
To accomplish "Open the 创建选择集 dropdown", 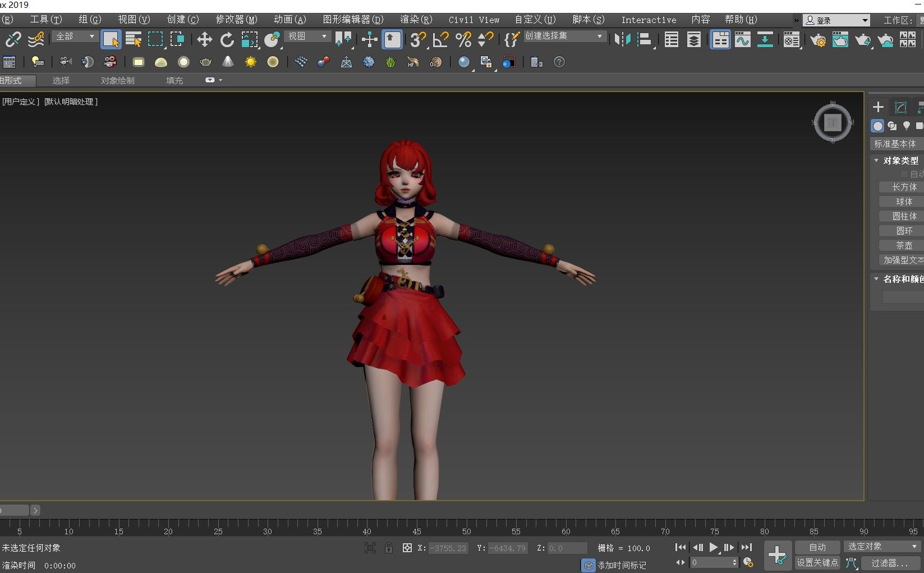I will 564,36.
